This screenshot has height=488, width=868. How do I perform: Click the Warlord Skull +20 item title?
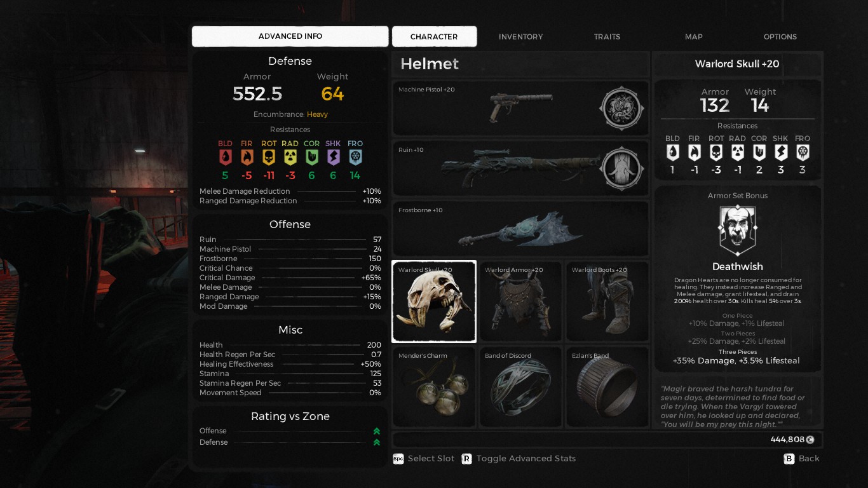pyautogui.click(x=737, y=64)
